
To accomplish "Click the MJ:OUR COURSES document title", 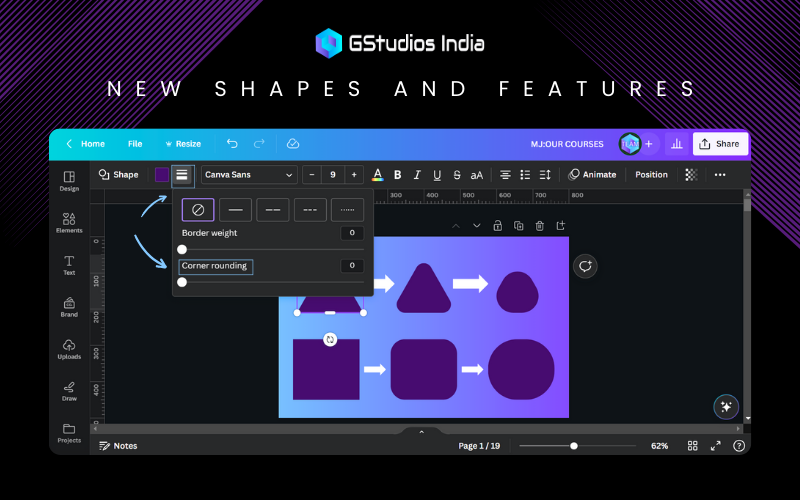I will point(567,144).
